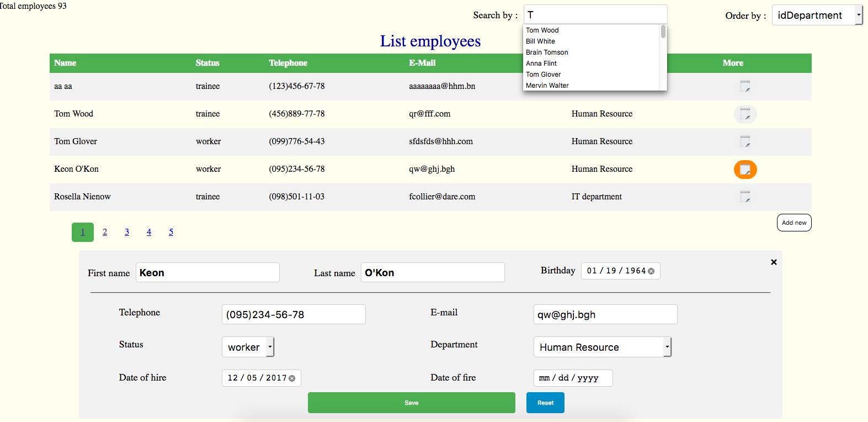
Task: Go to page 3
Action: [127, 232]
